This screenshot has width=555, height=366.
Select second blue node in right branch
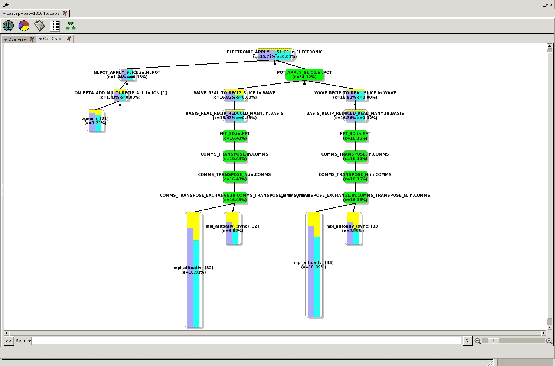[x=355, y=115]
